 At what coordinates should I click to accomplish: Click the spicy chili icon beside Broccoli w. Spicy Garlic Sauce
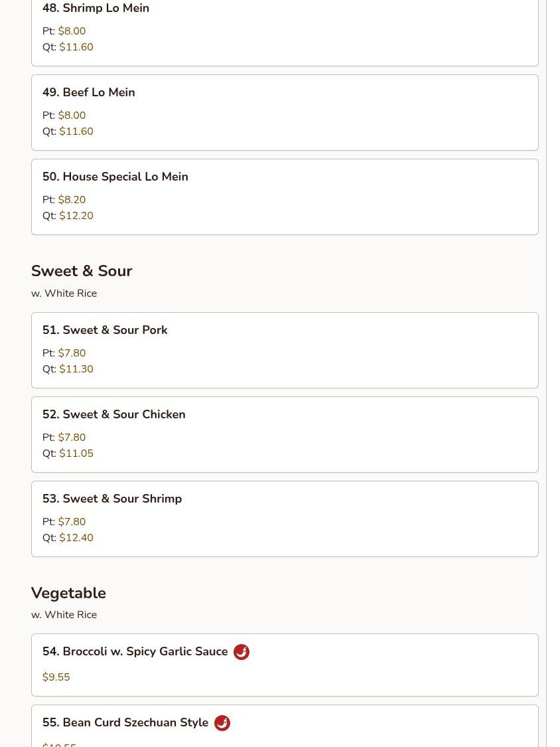[242, 652]
